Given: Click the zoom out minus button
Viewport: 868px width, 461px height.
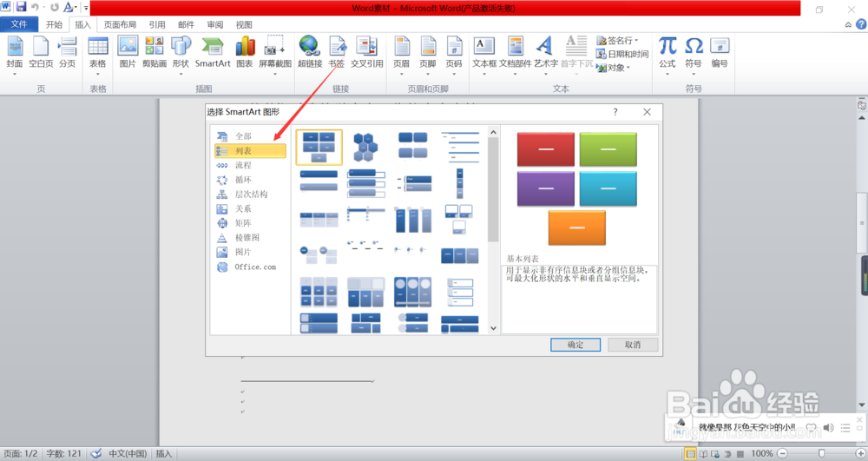Looking at the screenshot, I should [782, 453].
